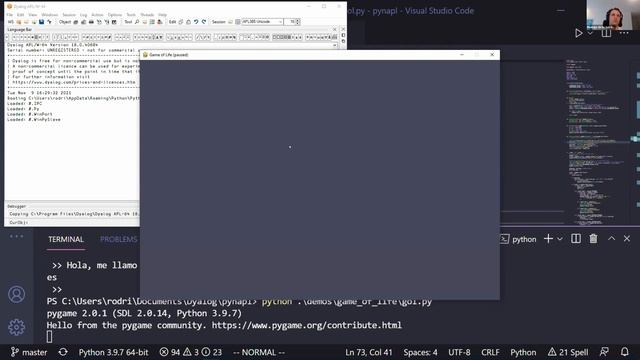Change encoding via UTF-8 indicator
640x360 pixels.
point(459,352)
